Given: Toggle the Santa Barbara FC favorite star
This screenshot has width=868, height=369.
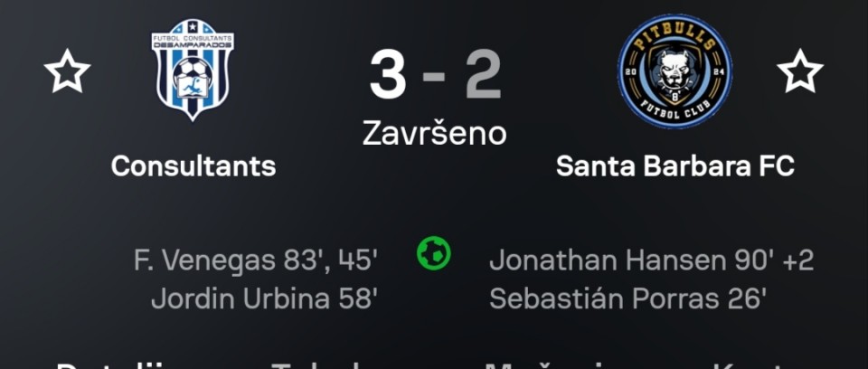Looking at the screenshot, I should 800,71.
